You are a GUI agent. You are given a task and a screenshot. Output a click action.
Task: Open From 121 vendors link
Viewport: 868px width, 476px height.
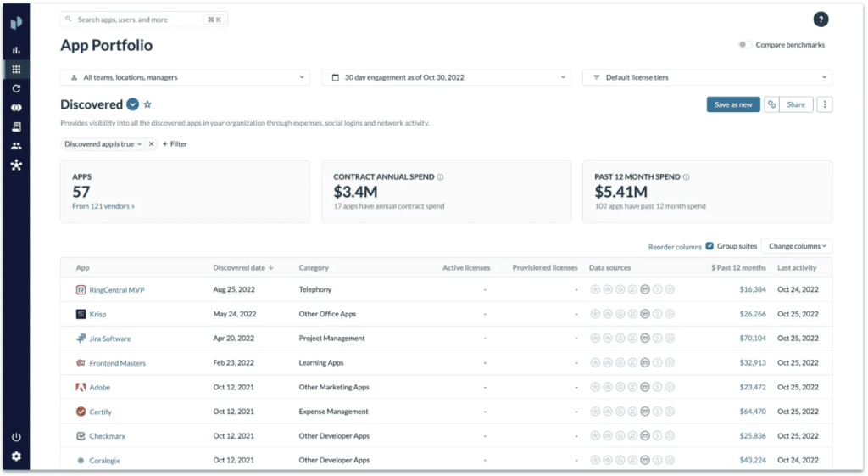[x=103, y=206]
